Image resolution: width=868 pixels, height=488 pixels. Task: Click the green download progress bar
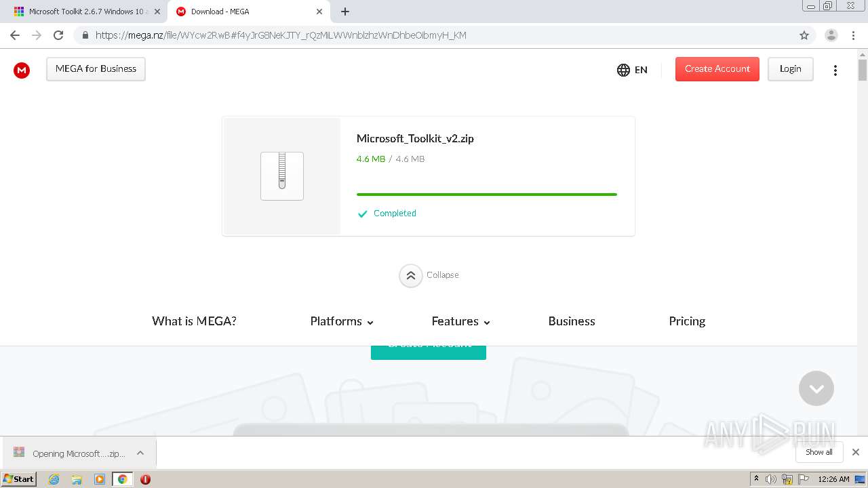487,195
